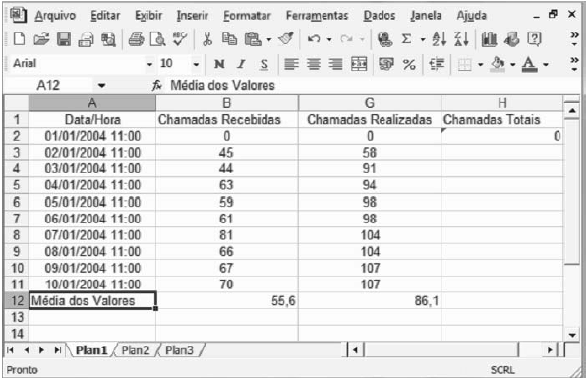Viewport: 588px width, 380px height.
Task: Align text right with the right-align icon
Action: click(x=335, y=64)
